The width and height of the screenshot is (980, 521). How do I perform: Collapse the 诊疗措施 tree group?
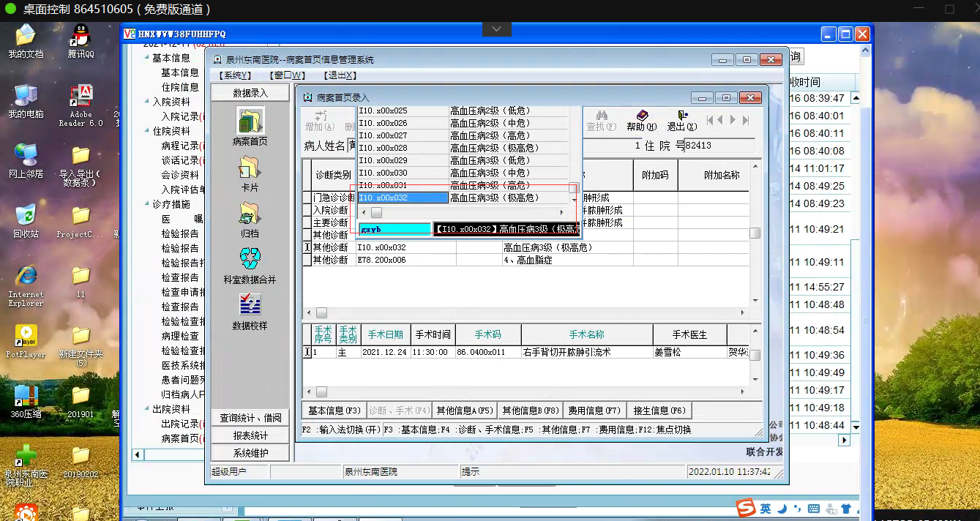pyautogui.click(x=146, y=204)
